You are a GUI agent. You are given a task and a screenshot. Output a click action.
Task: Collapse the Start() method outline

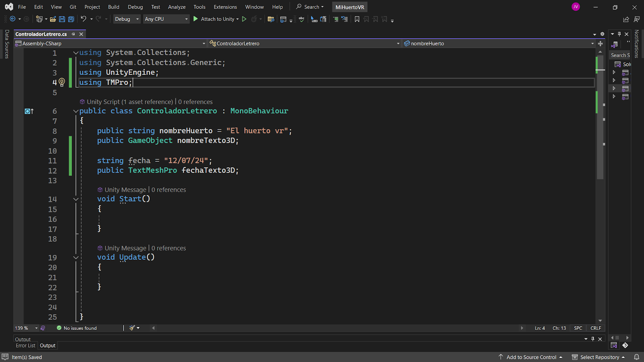tap(76, 199)
